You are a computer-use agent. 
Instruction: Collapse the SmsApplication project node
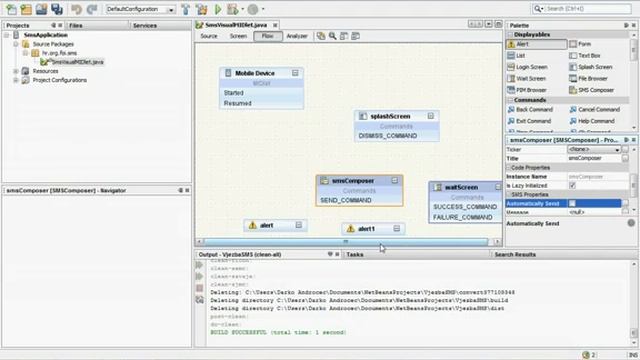7,35
